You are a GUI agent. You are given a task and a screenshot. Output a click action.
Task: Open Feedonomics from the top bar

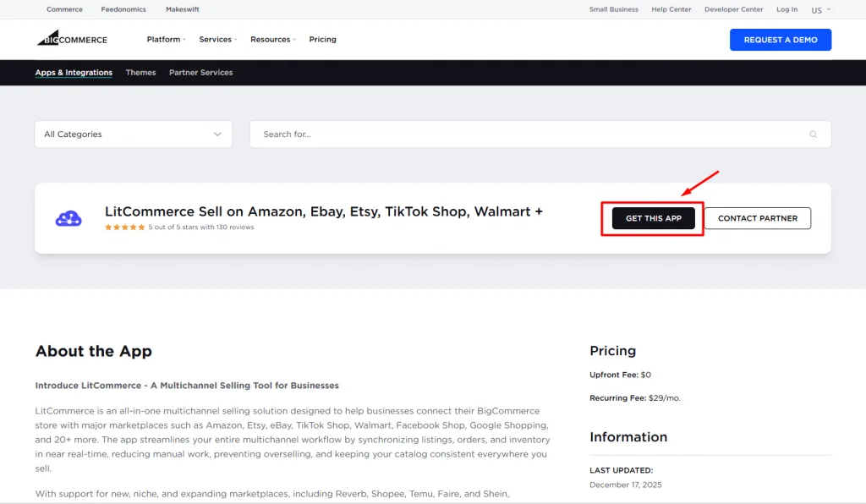coord(123,9)
